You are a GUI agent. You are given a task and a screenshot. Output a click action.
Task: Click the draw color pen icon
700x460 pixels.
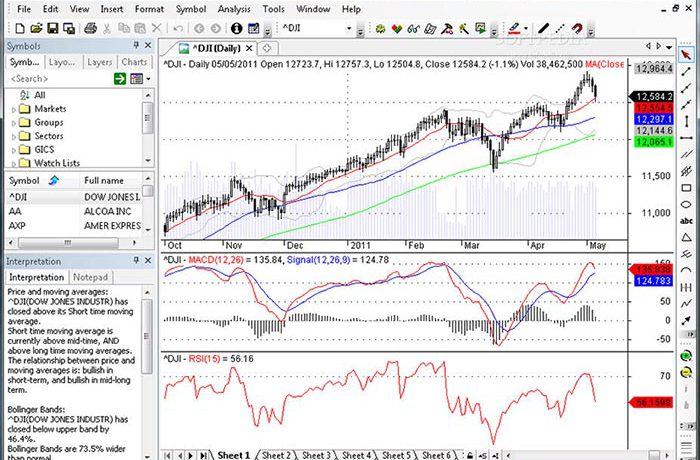pos(514,29)
